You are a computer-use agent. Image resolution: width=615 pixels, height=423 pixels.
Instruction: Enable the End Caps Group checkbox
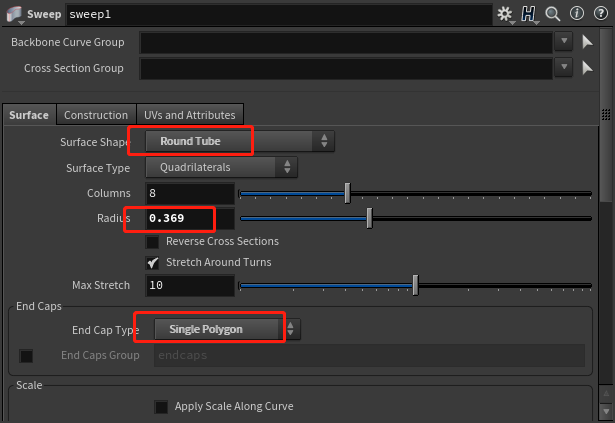pyautogui.click(x=26, y=356)
